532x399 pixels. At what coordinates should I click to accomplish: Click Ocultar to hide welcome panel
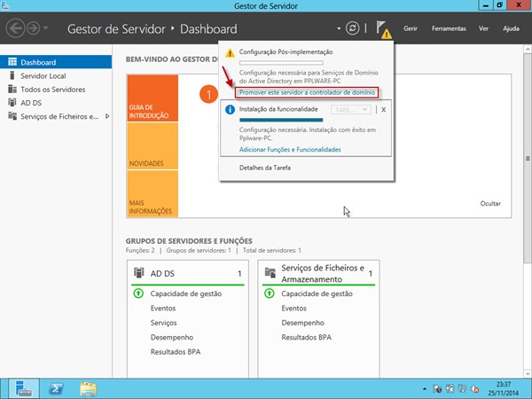pyautogui.click(x=490, y=203)
